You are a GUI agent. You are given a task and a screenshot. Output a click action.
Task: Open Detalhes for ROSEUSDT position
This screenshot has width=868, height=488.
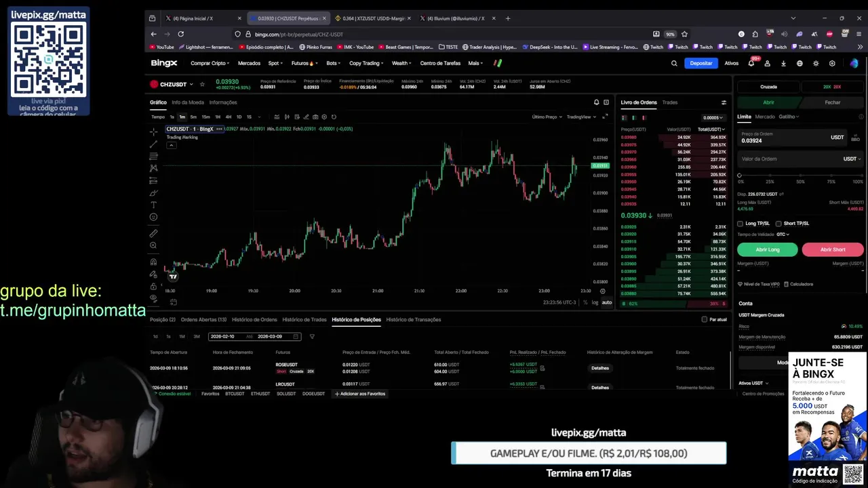(600, 368)
